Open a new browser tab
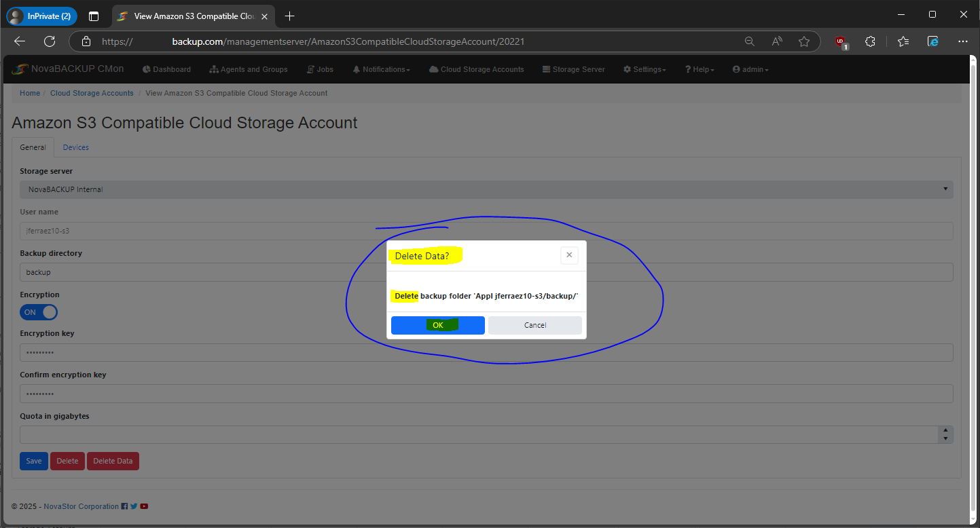This screenshot has height=528, width=980. tap(290, 16)
